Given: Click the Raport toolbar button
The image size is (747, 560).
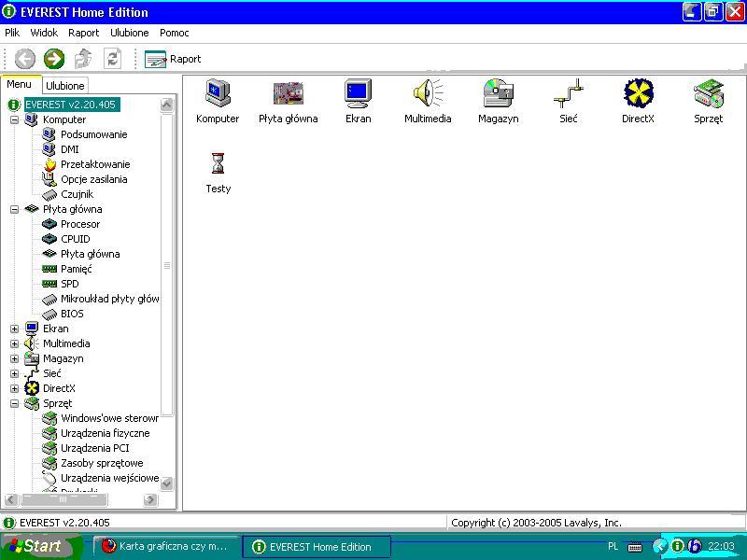Looking at the screenshot, I should pyautogui.click(x=173, y=59).
